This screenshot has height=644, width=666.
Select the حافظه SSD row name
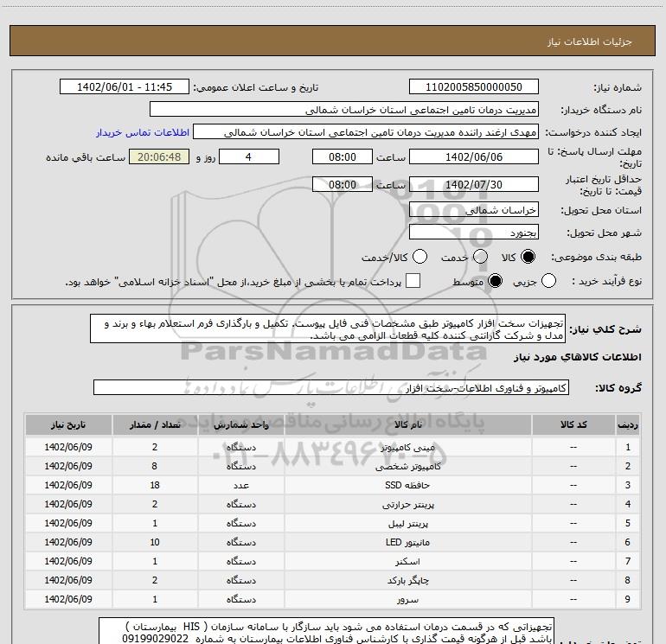coord(407,485)
